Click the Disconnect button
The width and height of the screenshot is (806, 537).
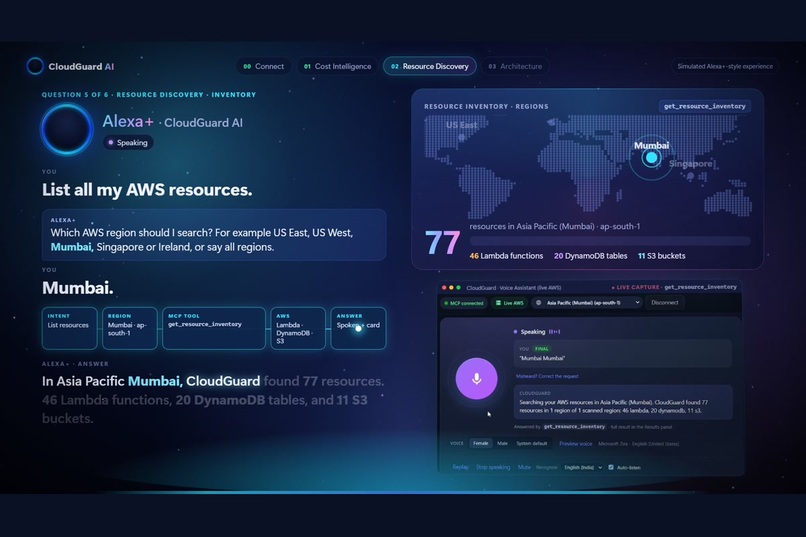pyautogui.click(x=664, y=303)
